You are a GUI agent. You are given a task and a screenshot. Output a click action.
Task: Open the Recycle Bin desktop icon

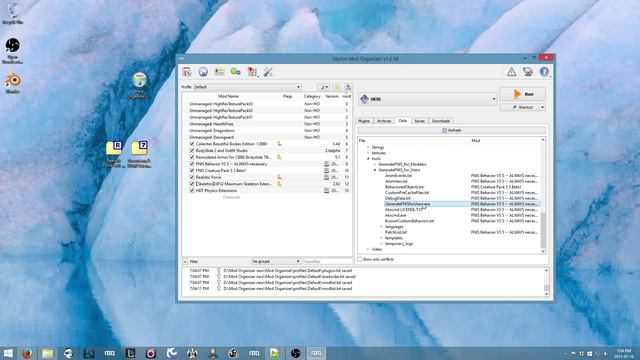pyautogui.click(x=12, y=13)
